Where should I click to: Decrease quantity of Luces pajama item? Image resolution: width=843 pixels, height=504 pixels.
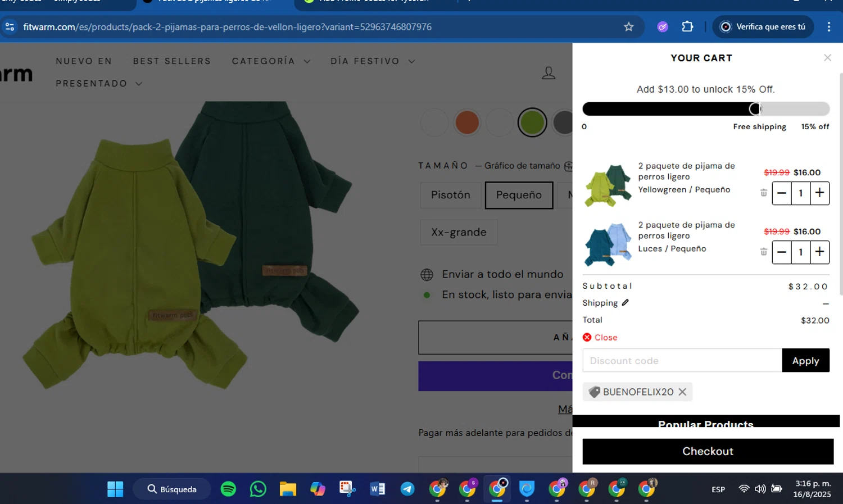pyautogui.click(x=782, y=252)
